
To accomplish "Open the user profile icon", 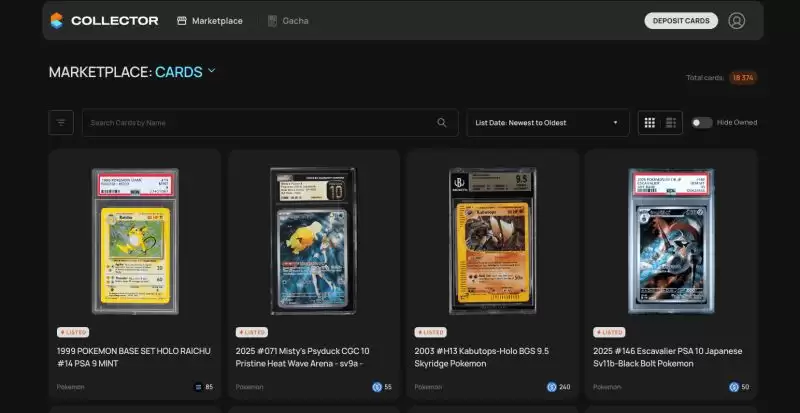I will point(736,21).
